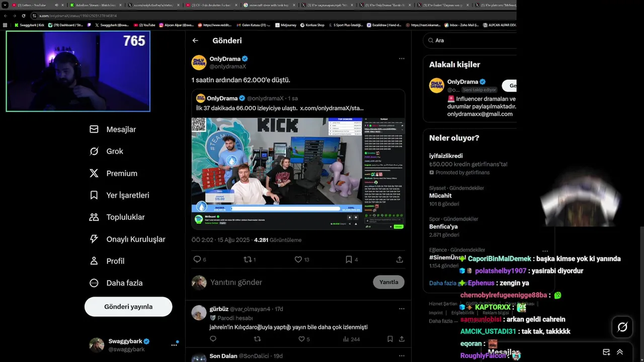Open more options on OnlyDrama post
The height and width of the screenshot is (362, 644).
[x=401, y=58]
